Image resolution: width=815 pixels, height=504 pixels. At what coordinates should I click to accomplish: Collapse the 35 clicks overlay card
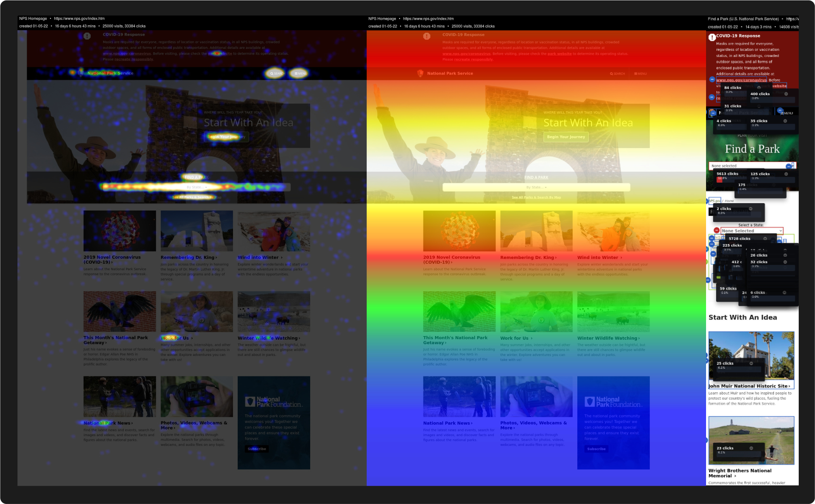point(785,121)
